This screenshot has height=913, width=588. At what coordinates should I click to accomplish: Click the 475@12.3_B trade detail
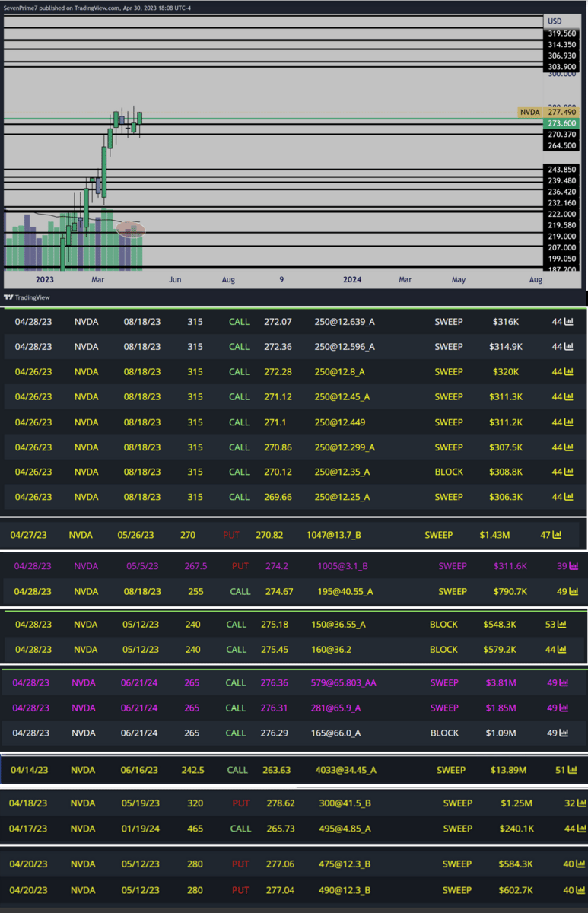[344, 864]
